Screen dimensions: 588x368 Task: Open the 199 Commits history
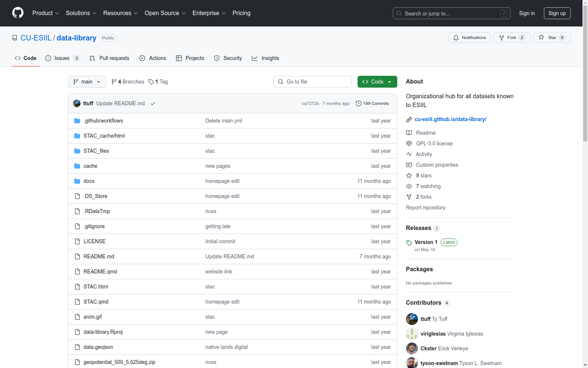(x=372, y=103)
